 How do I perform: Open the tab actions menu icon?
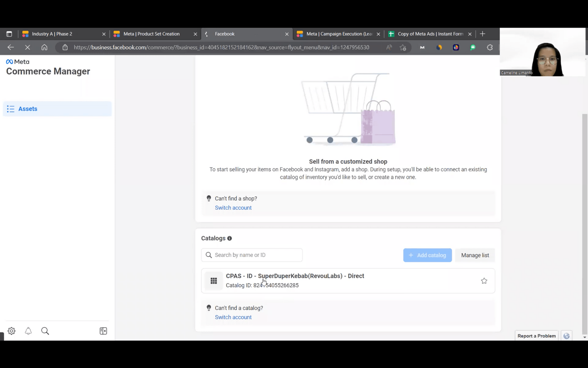coord(9,34)
